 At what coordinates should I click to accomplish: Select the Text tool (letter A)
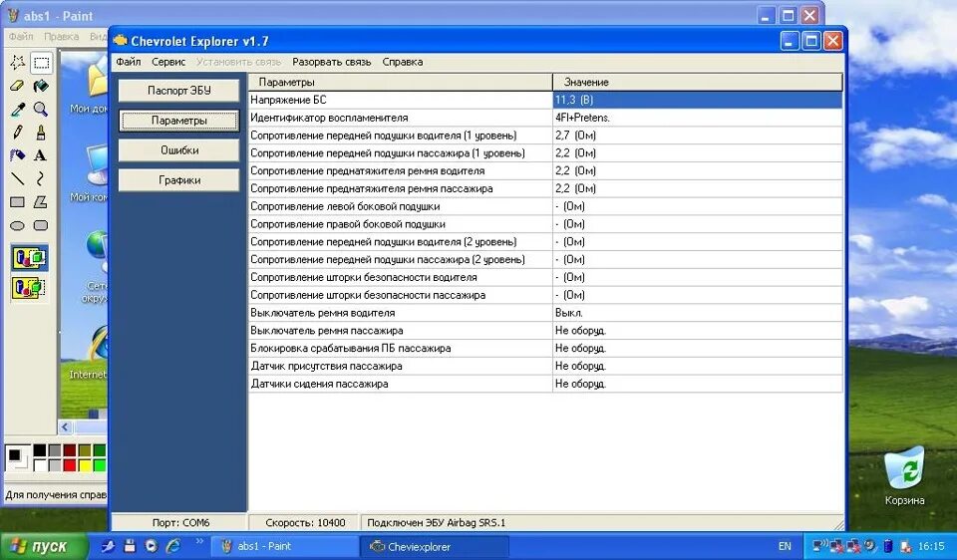(41, 155)
